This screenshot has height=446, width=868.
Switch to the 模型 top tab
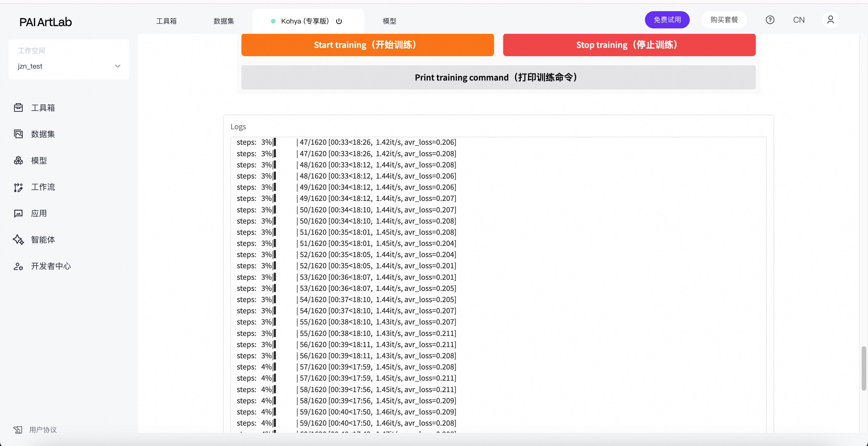(389, 21)
